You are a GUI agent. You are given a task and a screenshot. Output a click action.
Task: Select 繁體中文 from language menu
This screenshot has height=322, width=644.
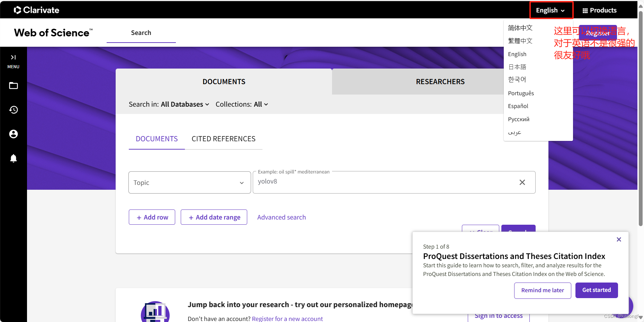point(520,41)
